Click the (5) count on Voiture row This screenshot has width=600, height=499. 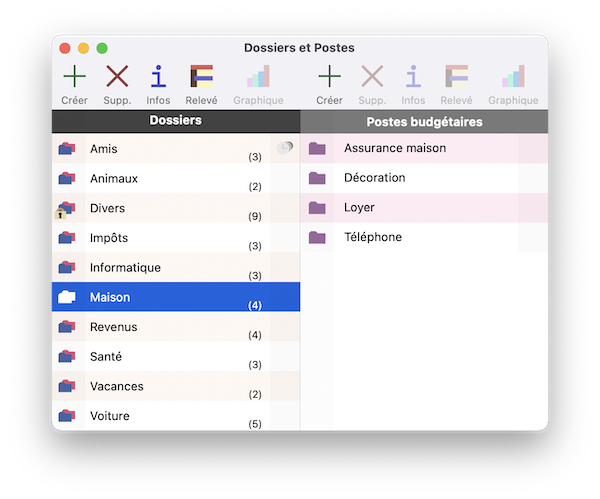point(255,424)
